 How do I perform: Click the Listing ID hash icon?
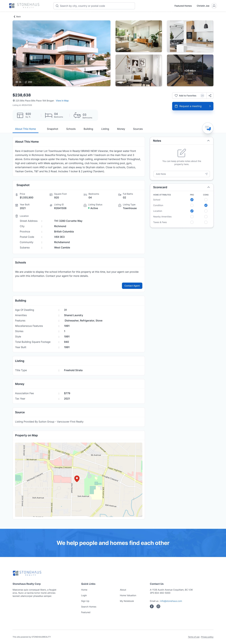tap(51, 205)
